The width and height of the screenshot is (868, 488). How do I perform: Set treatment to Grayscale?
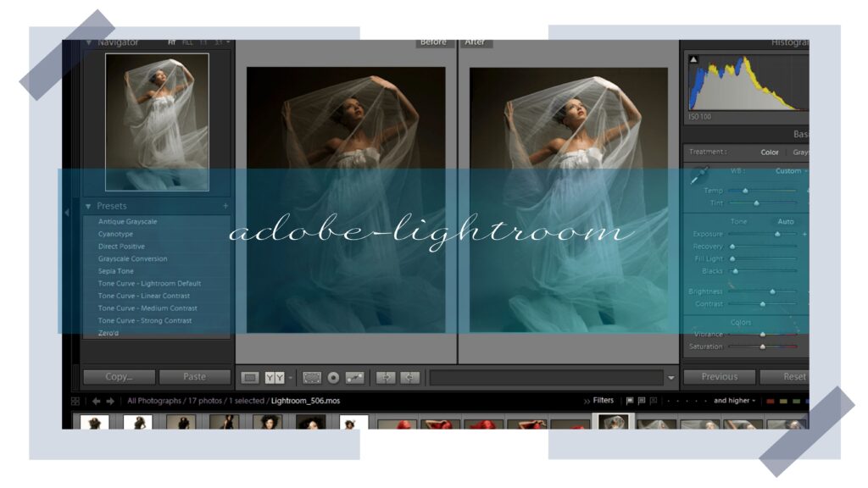(800, 152)
